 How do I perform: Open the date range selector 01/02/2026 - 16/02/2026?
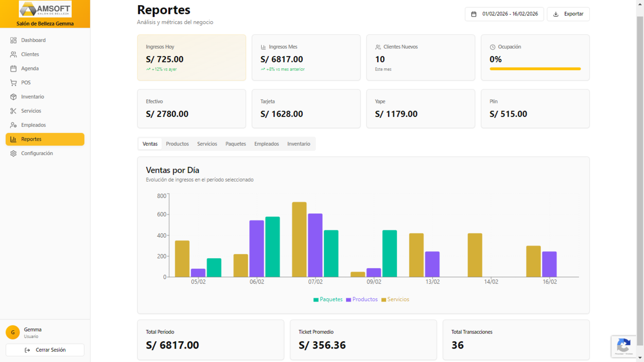coord(504,14)
